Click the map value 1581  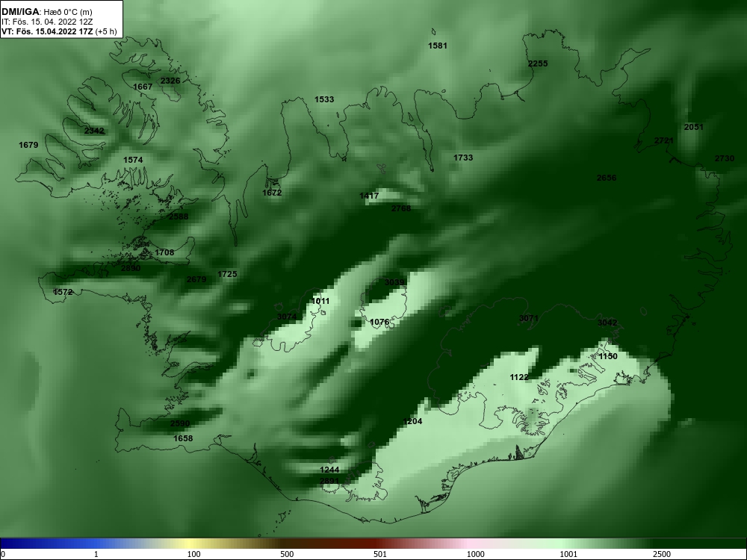(x=437, y=46)
